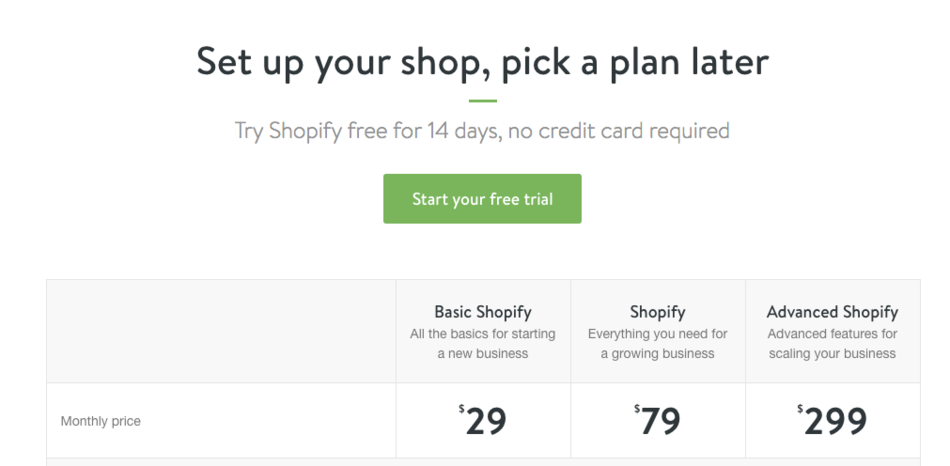Click the Monthly price row label

click(101, 421)
